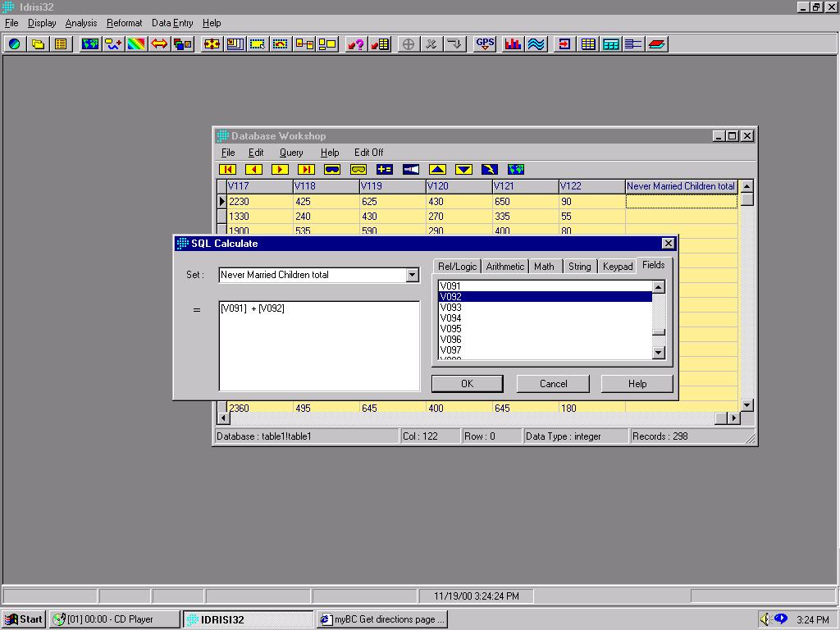Click the histogram chart toolbar icon

[514, 44]
